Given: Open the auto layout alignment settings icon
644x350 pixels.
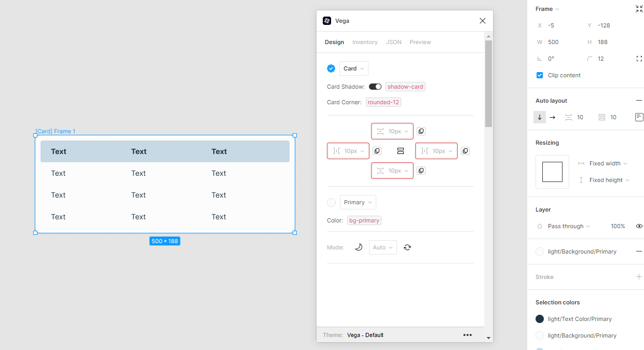Looking at the screenshot, I should pos(639,117).
